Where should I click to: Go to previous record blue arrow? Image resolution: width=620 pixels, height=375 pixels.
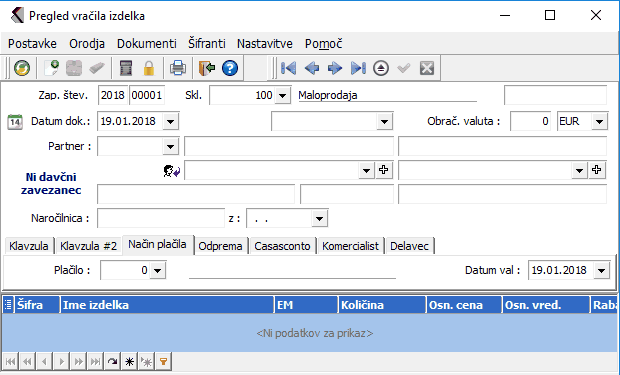[312, 68]
